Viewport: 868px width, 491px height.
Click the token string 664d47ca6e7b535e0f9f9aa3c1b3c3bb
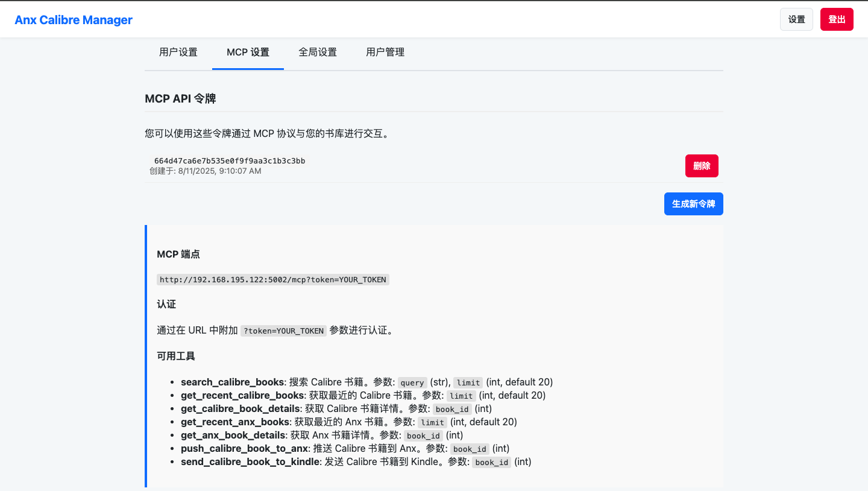[x=230, y=160]
